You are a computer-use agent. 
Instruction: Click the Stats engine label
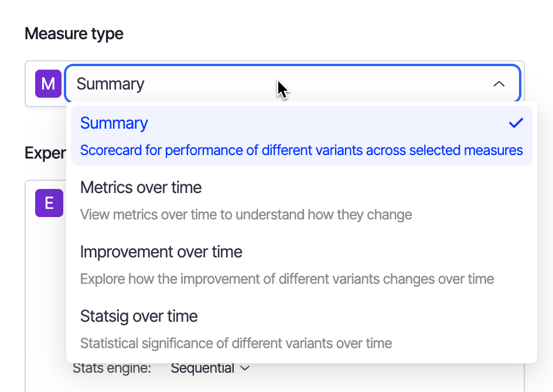(x=112, y=369)
